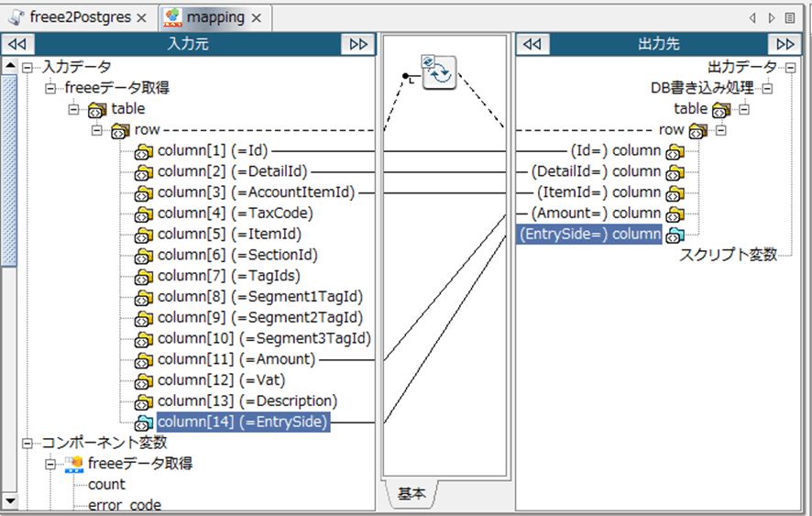
Task: Collapse the output table node
Action: [x=744, y=109]
